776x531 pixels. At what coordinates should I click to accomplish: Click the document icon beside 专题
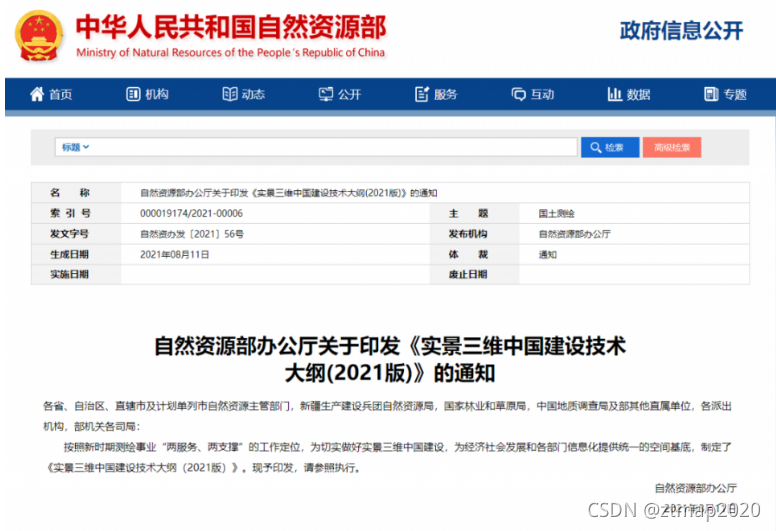[x=711, y=94]
